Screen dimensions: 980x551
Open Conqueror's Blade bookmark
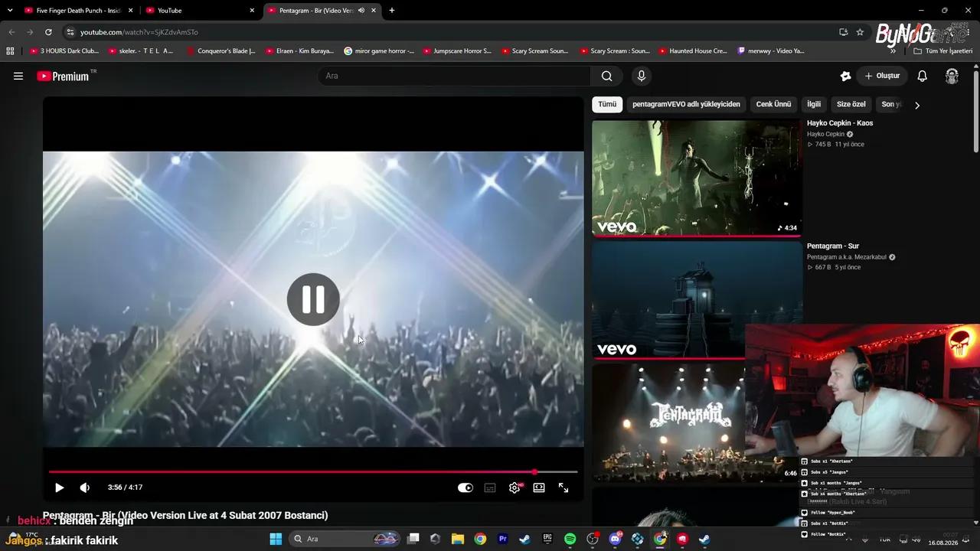(x=221, y=51)
